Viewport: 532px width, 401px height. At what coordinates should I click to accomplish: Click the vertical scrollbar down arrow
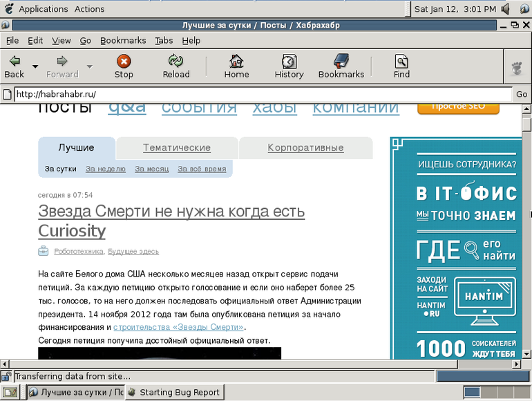point(526,354)
